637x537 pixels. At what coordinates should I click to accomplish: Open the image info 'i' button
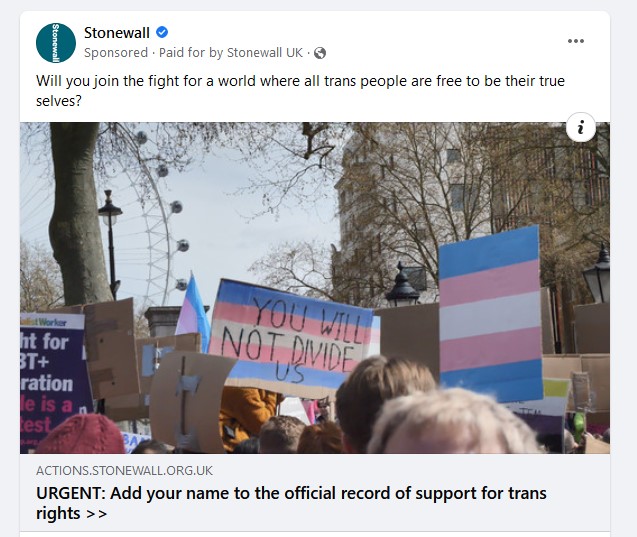pyautogui.click(x=581, y=127)
